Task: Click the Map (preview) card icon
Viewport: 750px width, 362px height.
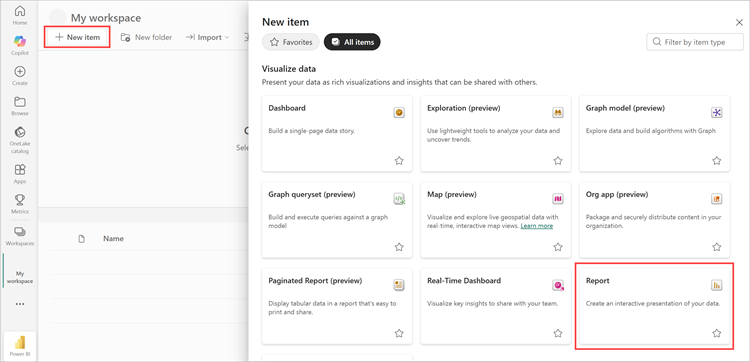Action: pyautogui.click(x=558, y=199)
